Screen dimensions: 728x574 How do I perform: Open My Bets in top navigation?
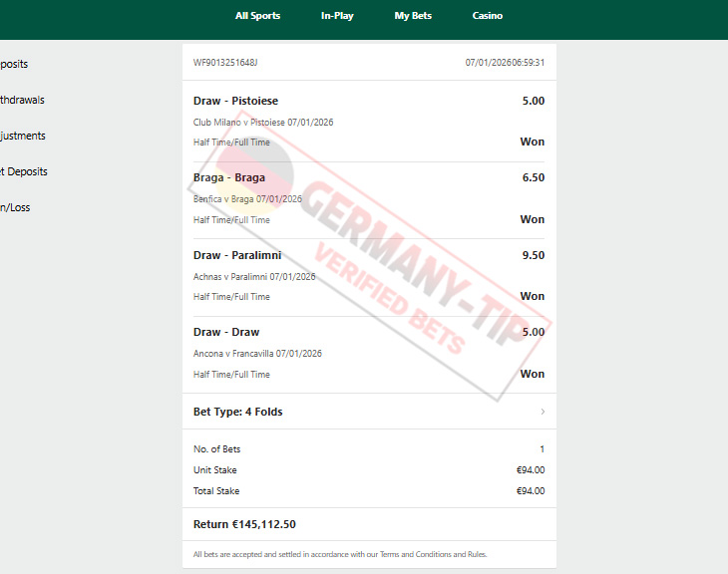pos(413,16)
